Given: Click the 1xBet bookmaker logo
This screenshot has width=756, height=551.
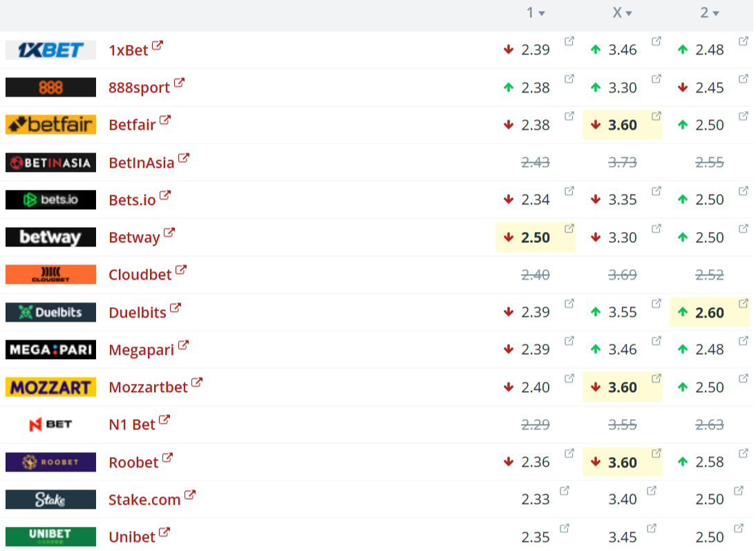Looking at the screenshot, I should click(50, 50).
